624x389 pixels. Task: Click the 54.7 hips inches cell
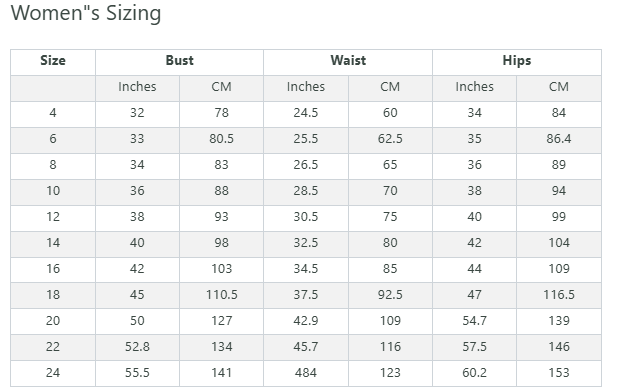474,321
